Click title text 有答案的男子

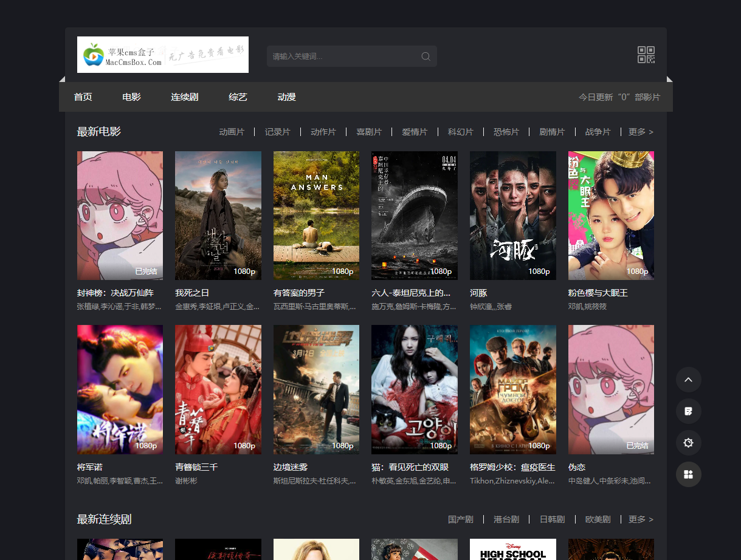(x=299, y=293)
